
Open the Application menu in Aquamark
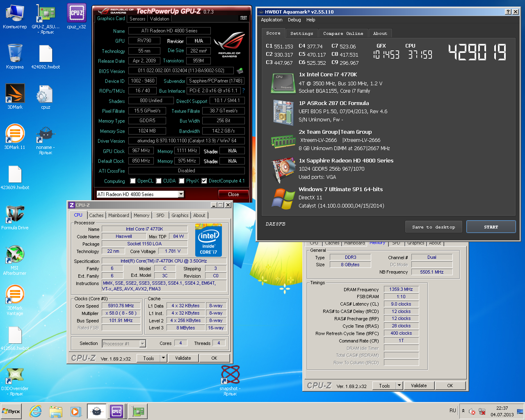point(272,20)
